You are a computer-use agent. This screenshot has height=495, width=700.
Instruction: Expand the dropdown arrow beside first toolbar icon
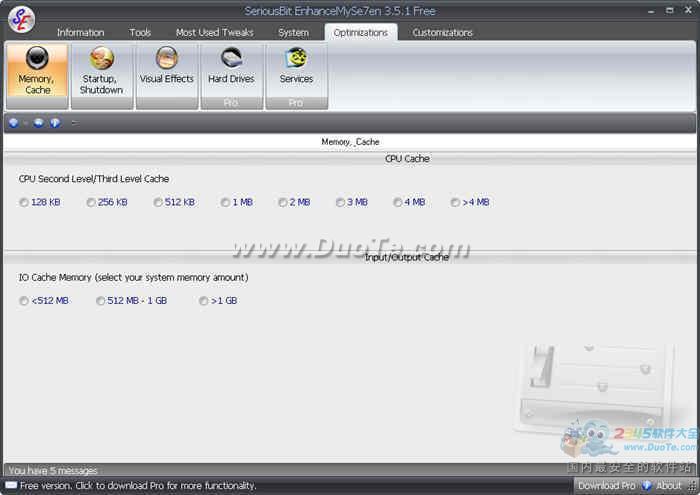25,123
